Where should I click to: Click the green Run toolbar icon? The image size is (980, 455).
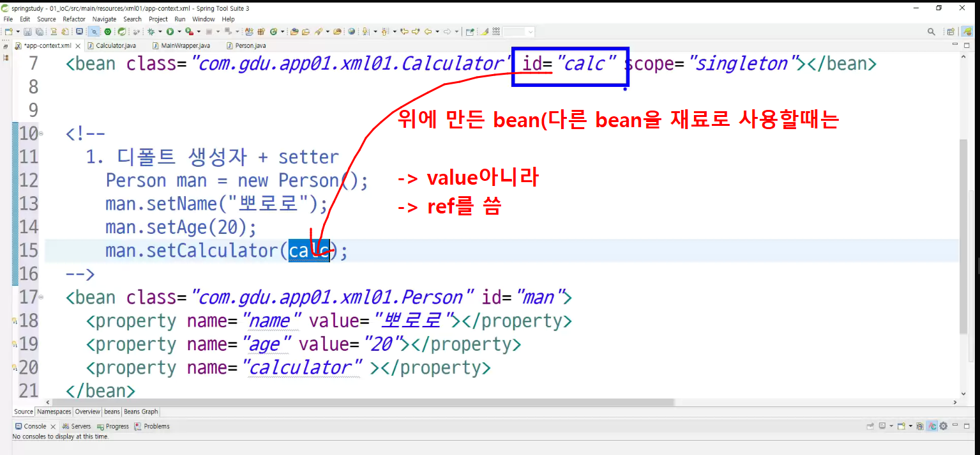tap(170, 31)
